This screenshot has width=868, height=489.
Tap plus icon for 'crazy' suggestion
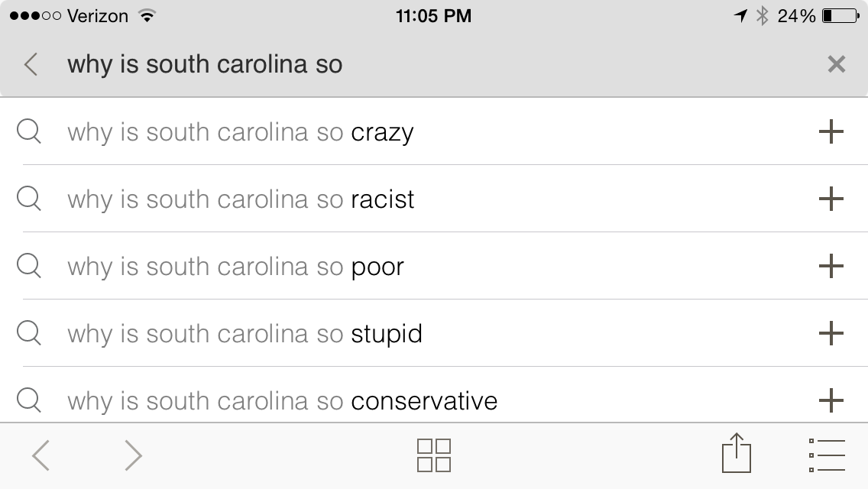pyautogui.click(x=831, y=132)
